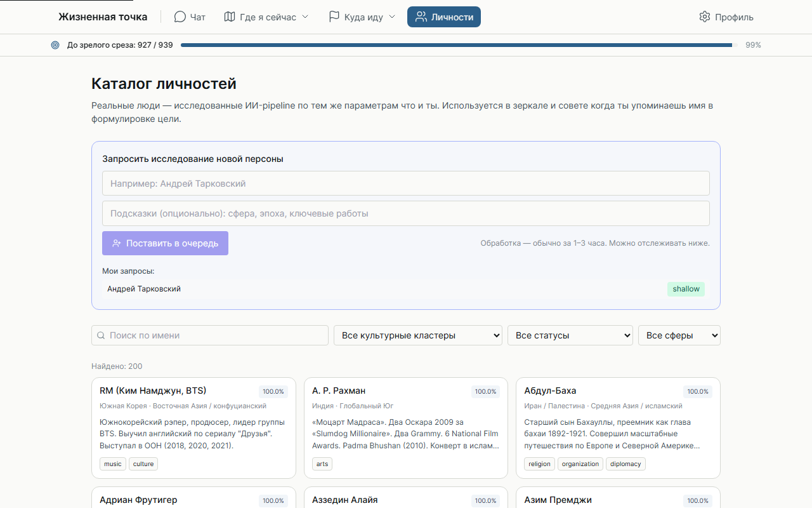The height and width of the screenshot is (508, 812).
Task: Click the target icon by До зрелого среза
Action: pos(55,45)
